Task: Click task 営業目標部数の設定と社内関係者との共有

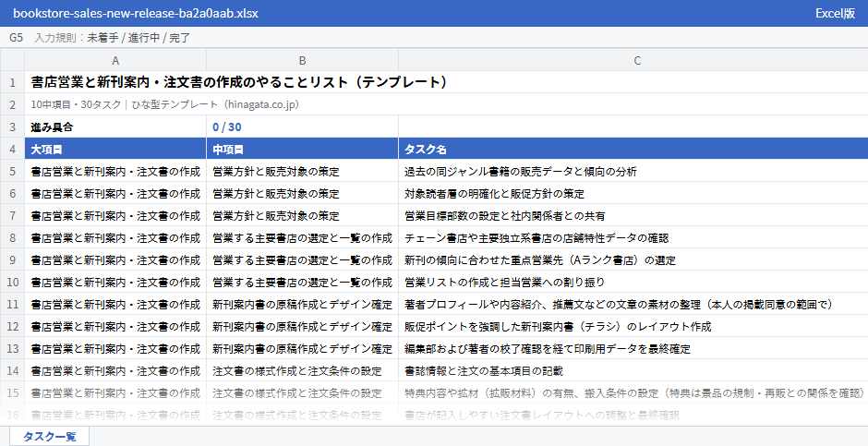Action: 633,215
